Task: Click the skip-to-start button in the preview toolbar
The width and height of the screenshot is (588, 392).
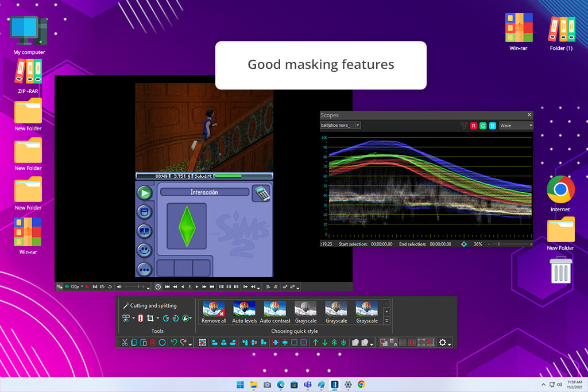Action: 167,287
